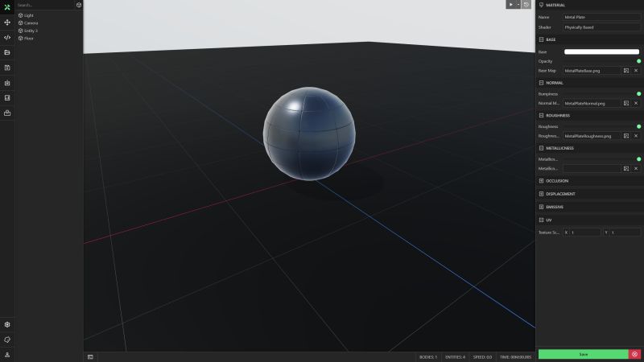The width and height of the screenshot is (644, 362).
Task: Collapse the UV section
Action: coord(541,220)
